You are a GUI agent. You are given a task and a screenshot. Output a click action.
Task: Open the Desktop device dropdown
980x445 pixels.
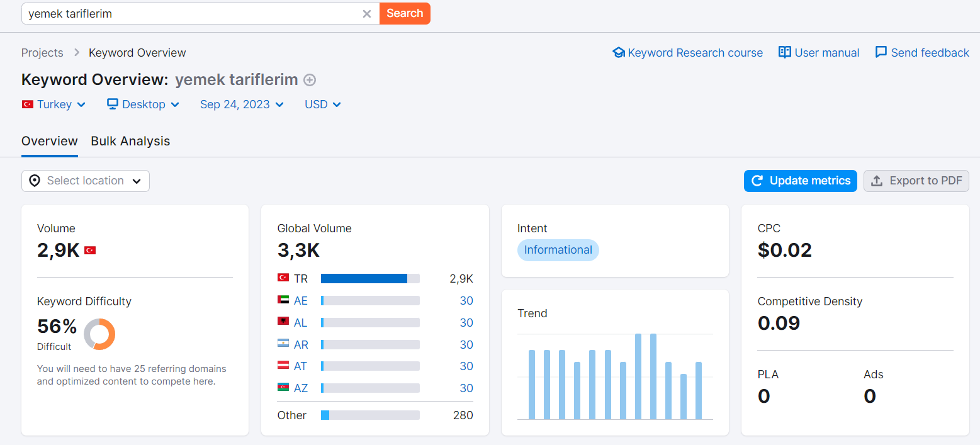[144, 104]
